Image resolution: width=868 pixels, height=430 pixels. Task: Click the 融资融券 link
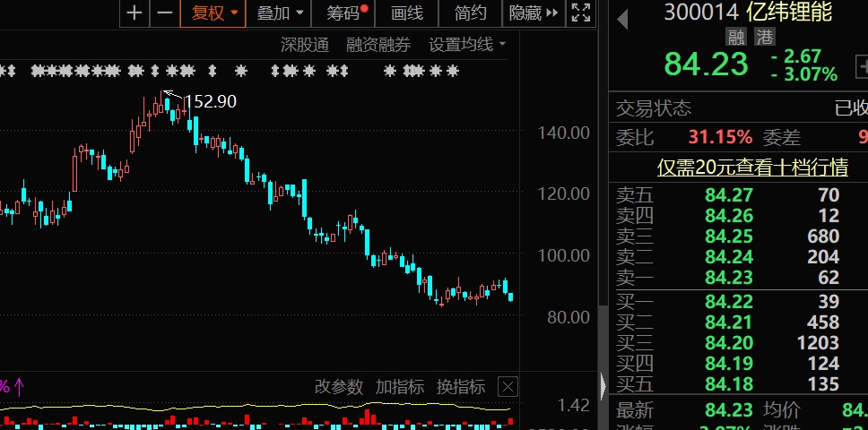tap(378, 45)
